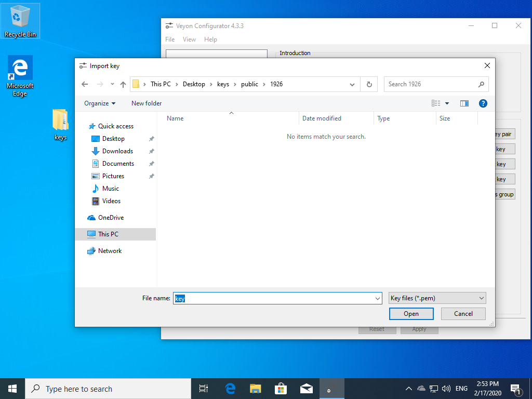Image resolution: width=532 pixels, height=399 pixels.
Task: Open Music in the navigation pane
Action: (x=110, y=189)
